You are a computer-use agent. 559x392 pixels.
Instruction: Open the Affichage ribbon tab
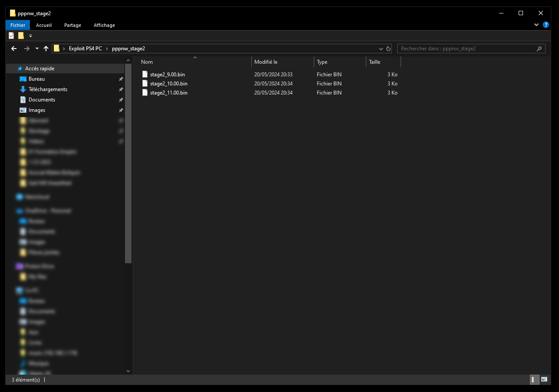point(104,25)
